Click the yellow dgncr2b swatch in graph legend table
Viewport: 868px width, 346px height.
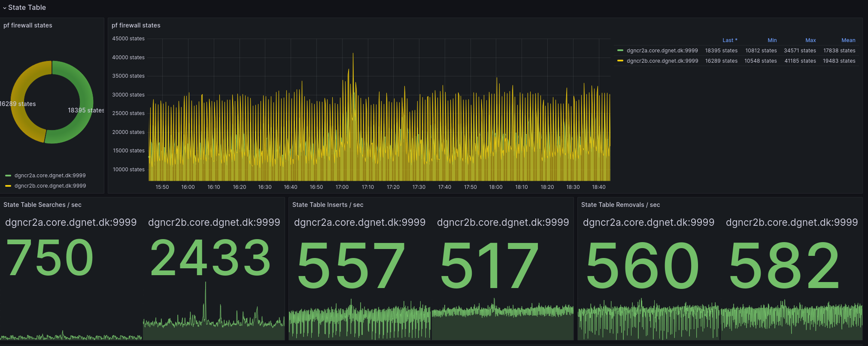(x=620, y=61)
